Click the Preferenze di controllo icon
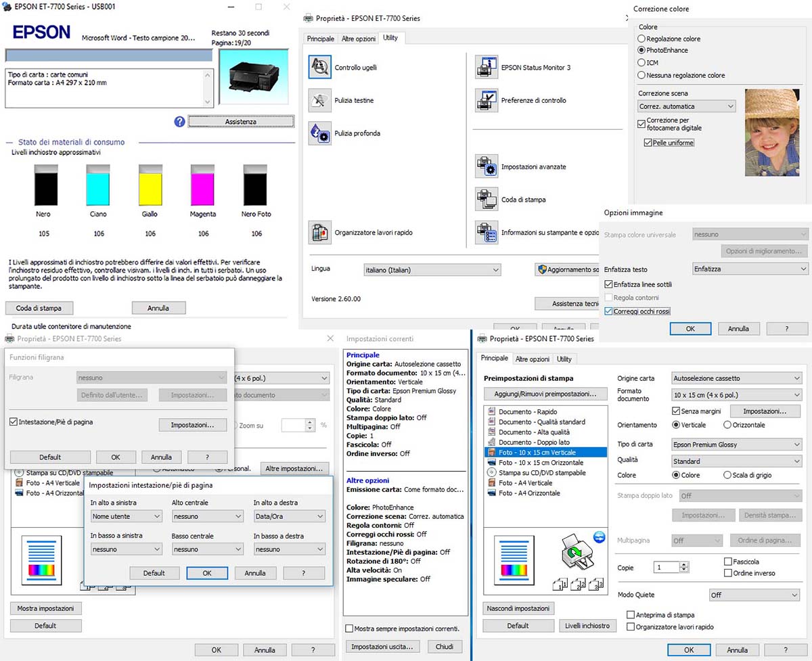 [x=487, y=100]
